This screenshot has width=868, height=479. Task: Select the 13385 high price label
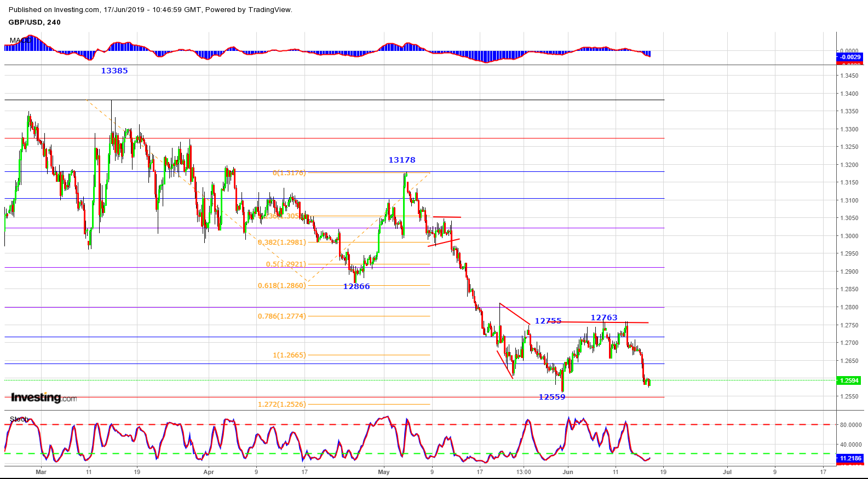tap(114, 71)
